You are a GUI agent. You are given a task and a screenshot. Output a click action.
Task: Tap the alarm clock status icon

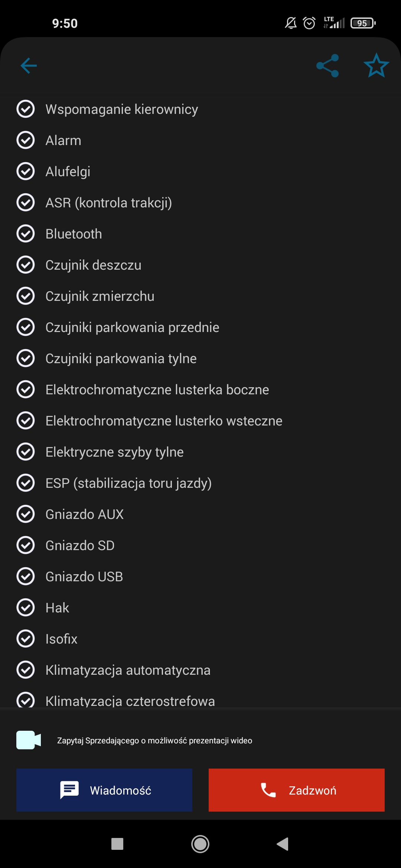point(309,23)
